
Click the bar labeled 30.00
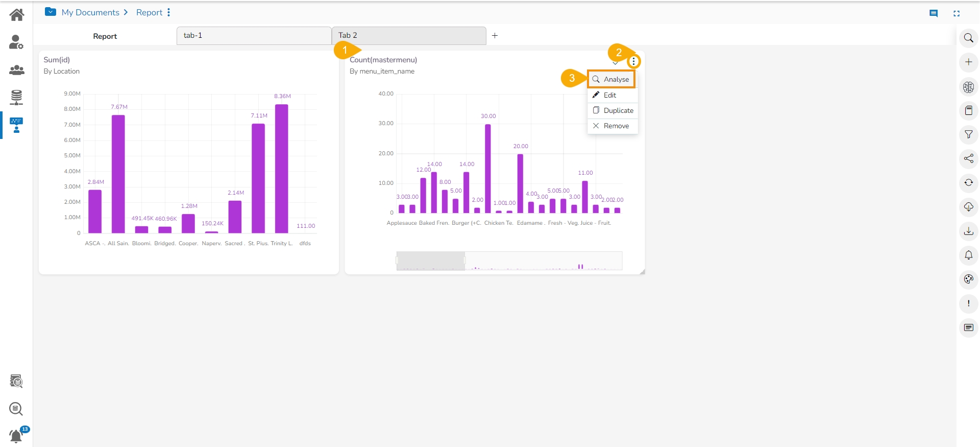pyautogui.click(x=488, y=169)
